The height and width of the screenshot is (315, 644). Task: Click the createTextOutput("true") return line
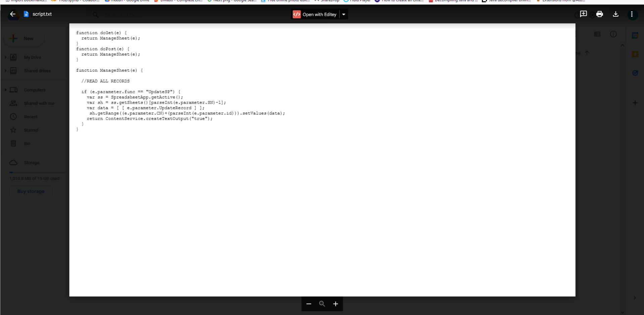(150, 119)
